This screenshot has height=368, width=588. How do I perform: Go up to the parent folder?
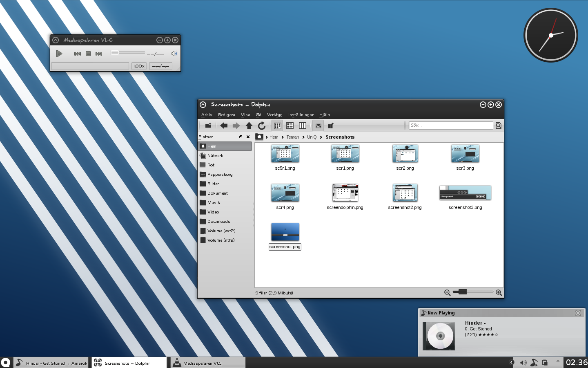coord(249,126)
